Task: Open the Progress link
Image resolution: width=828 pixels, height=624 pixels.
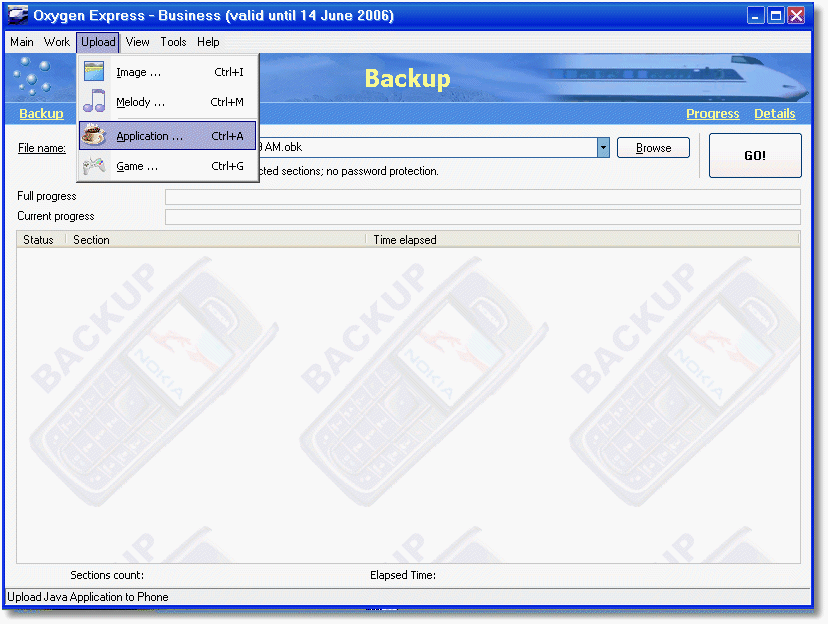Action: (x=712, y=114)
